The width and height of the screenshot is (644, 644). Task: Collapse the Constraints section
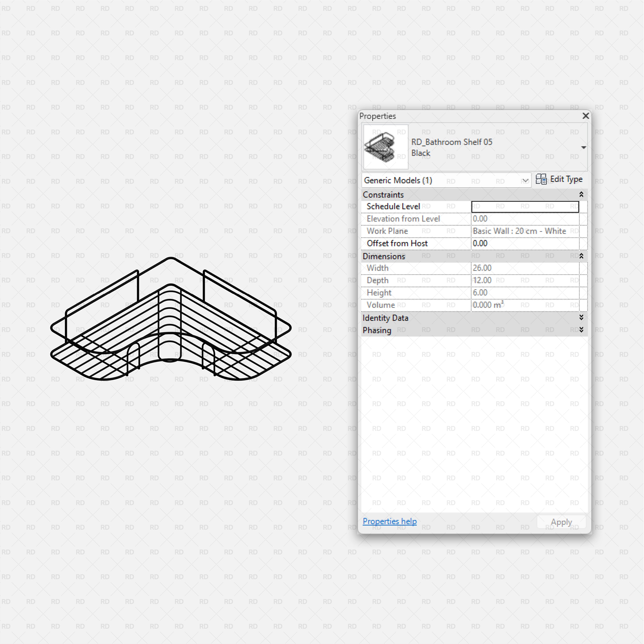[x=581, y=194]
